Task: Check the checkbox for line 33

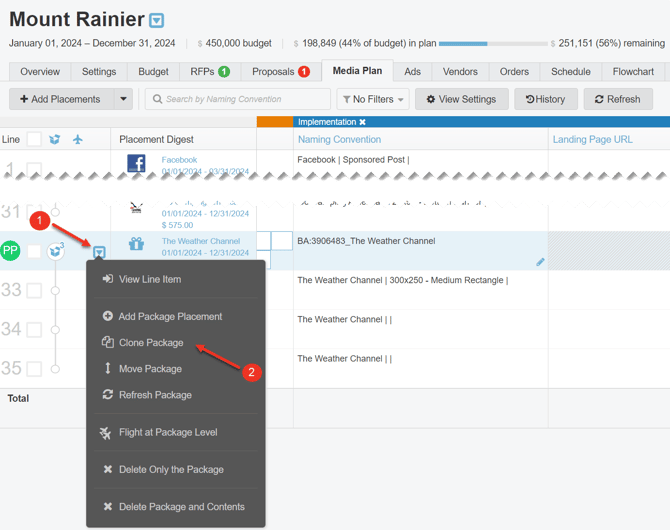Action: pyautogui.click(x=34, y=290)
